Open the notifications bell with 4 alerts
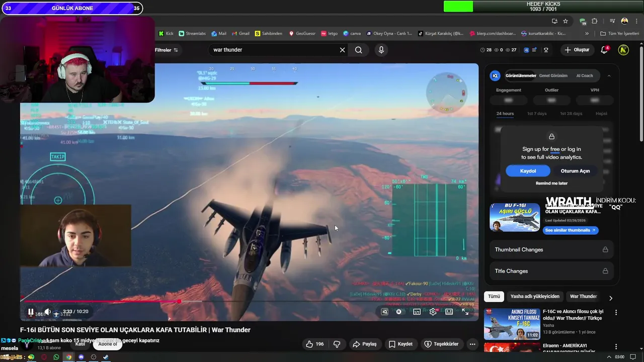Viewport: 644px width, 362px height. [x=605, y=50]
